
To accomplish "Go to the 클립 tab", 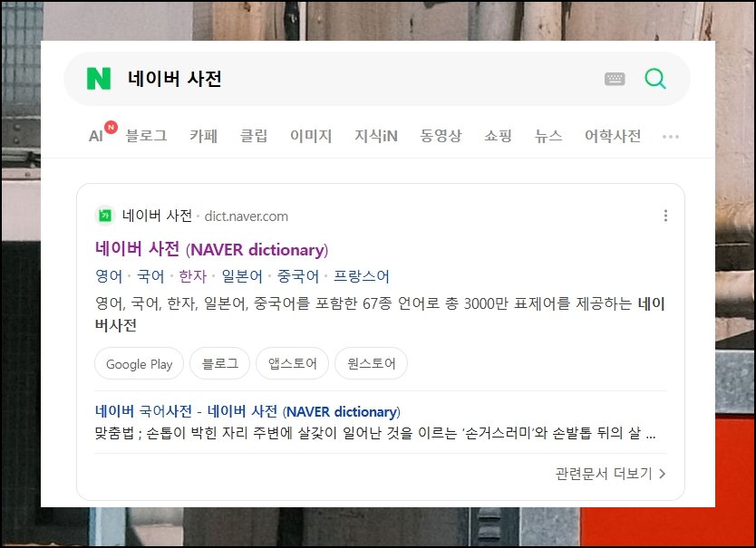I will (254, 136).
